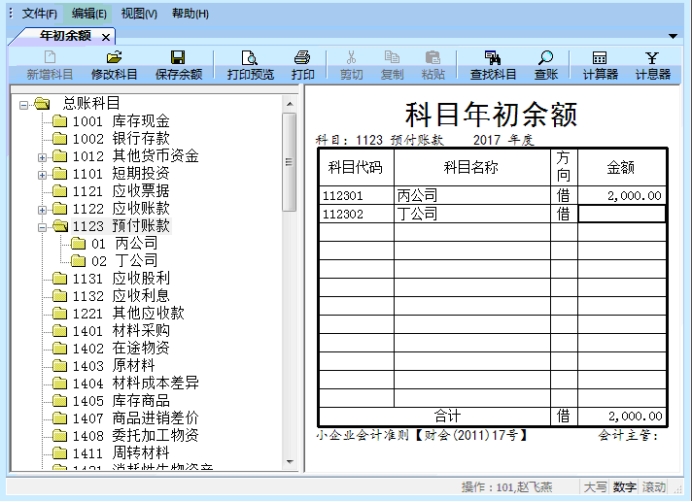Open the 编辑(E) menu
The height and width of the screenshot is (502, 692).
pos(89,14)
